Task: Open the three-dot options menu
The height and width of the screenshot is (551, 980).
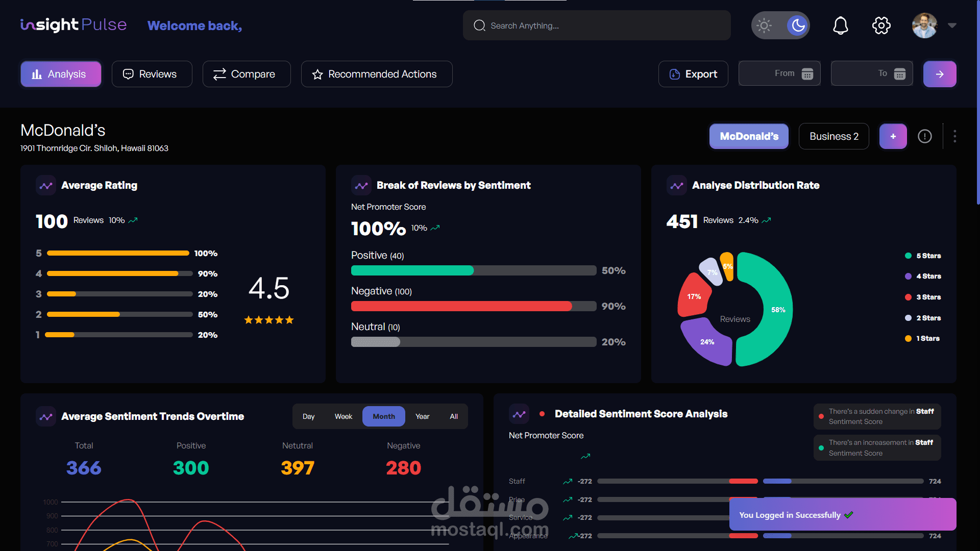Action: point(954,136)
